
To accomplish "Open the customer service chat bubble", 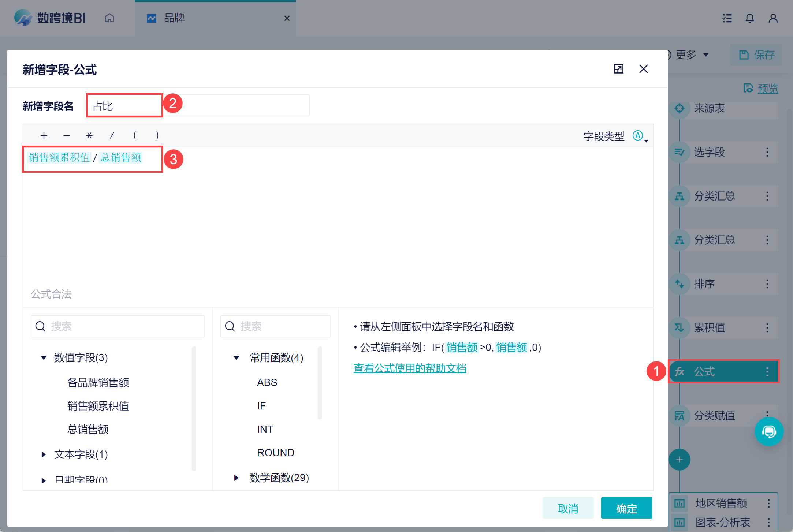I will point(769,431).
